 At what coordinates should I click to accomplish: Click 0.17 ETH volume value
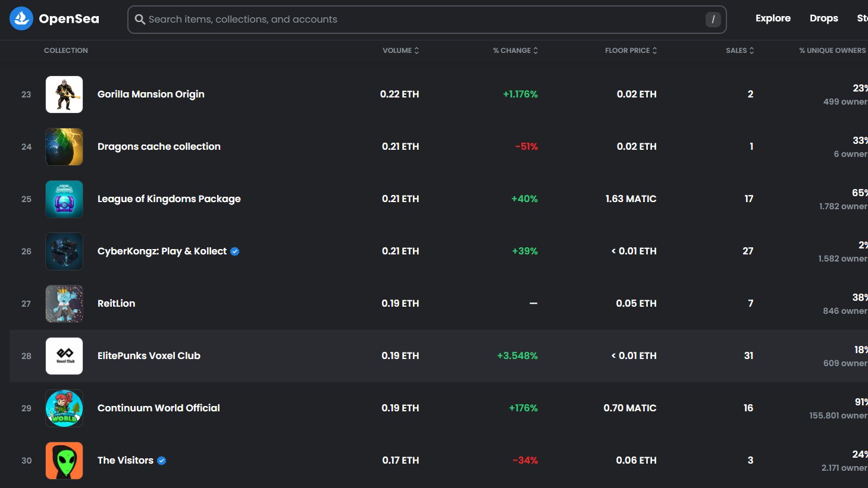tap(401, 460)
